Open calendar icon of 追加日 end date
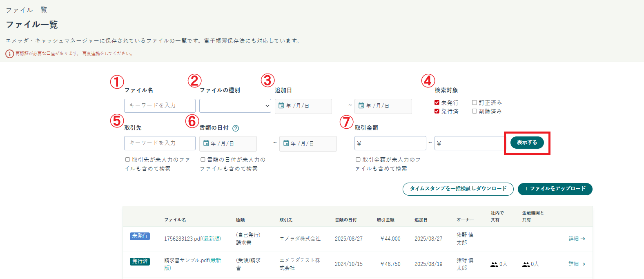Image resolution: width=644 pixels, height=279 pixels. tap(361, 106)
